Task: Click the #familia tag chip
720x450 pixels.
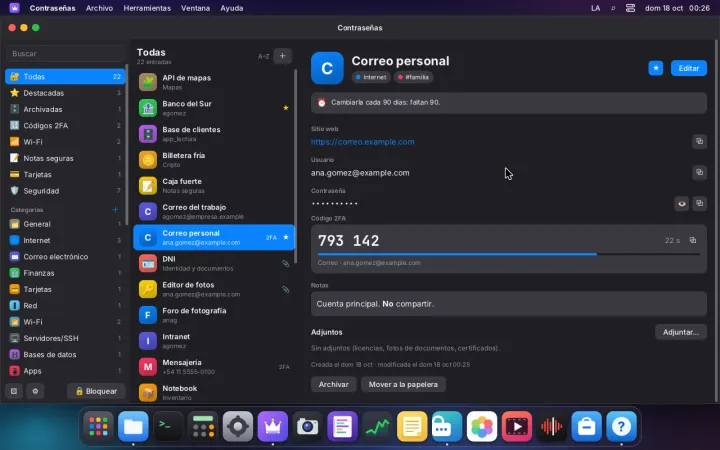Action: (x=413, y=77)
